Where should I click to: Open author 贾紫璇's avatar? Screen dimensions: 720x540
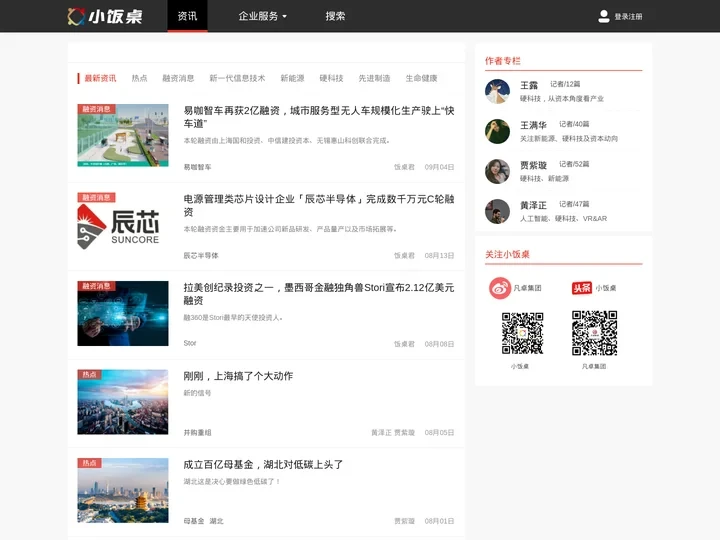[497, 171]
